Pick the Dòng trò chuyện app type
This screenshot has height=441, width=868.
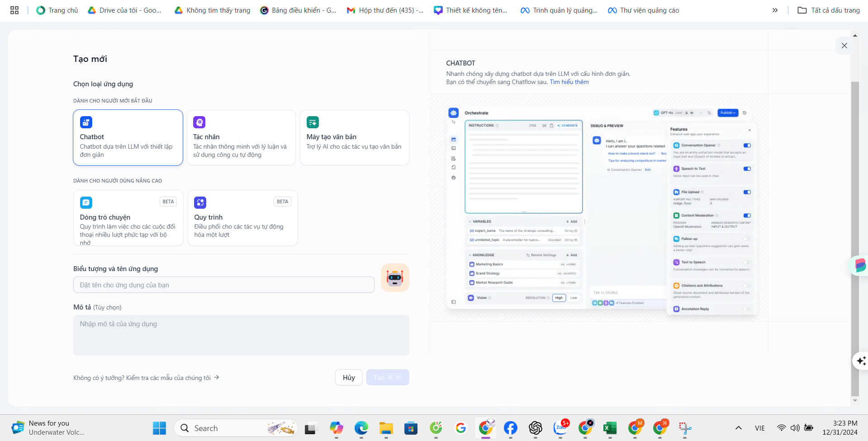click(128, 218)
